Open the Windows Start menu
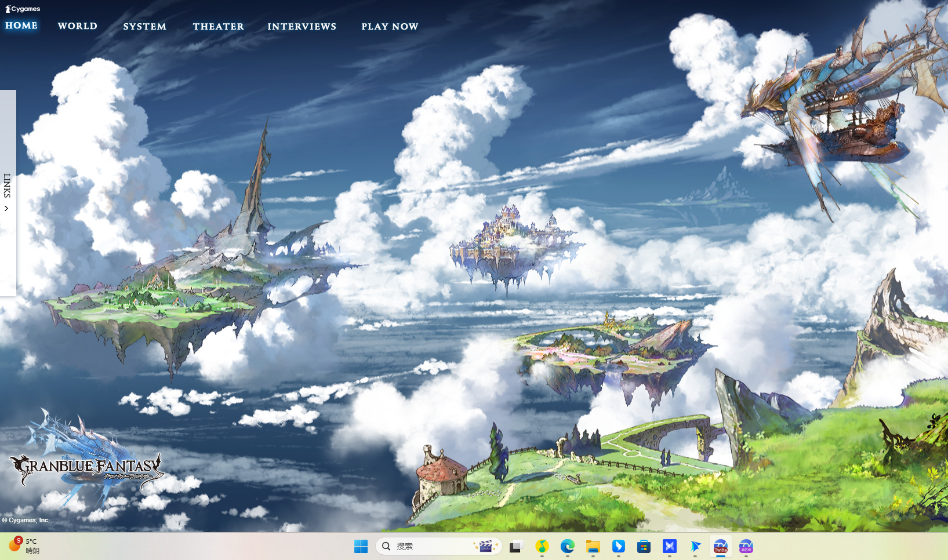The height and width of the screenshot is (560, 948). (361, 546)
